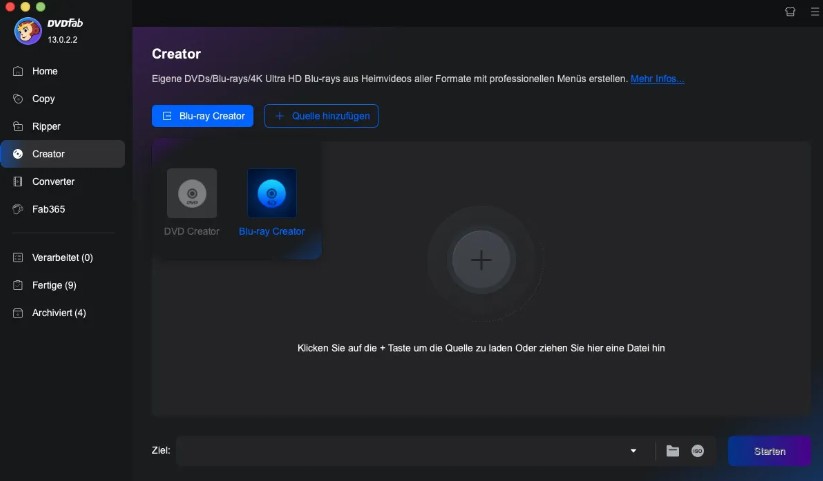Click the Converter film icon in sidebar
The height and width of the screenshot is (481, 823).
(x=18, y=182)
